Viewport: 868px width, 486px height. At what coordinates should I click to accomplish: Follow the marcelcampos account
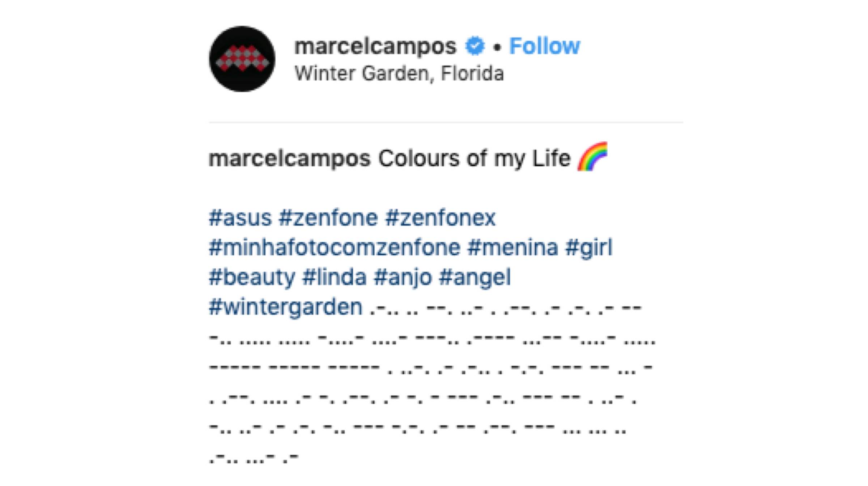click(x=545, y=46)
